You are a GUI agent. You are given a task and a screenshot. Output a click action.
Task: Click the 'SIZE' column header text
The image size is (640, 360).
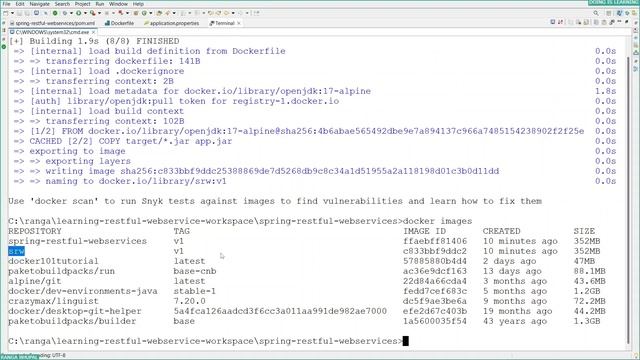pyautogui.click(x=584, y=231)
